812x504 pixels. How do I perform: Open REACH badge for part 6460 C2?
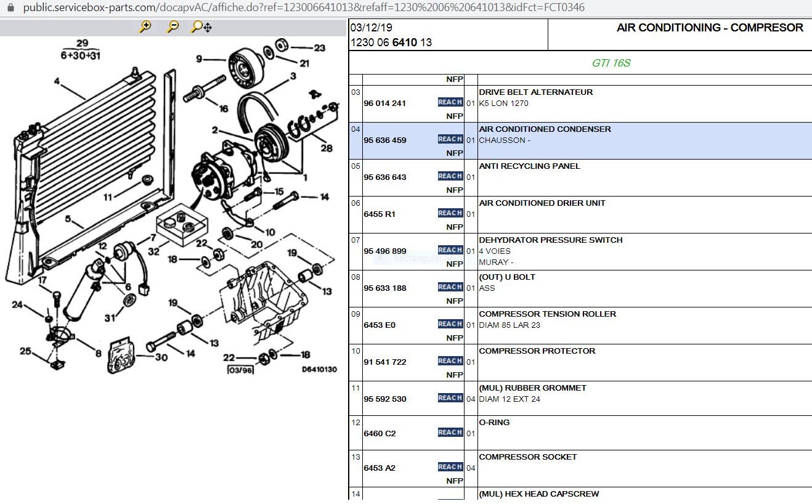450,433
